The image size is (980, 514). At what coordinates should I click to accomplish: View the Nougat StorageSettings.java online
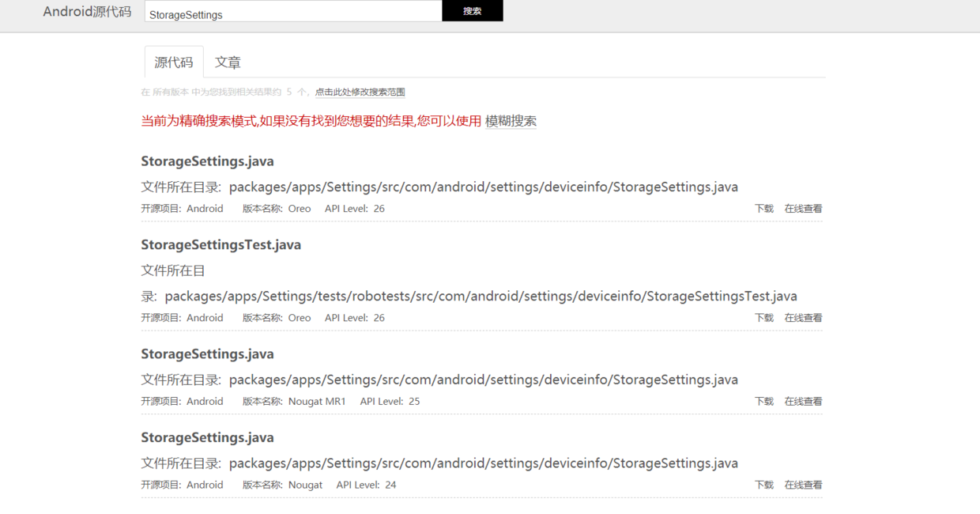coord(802,485)
